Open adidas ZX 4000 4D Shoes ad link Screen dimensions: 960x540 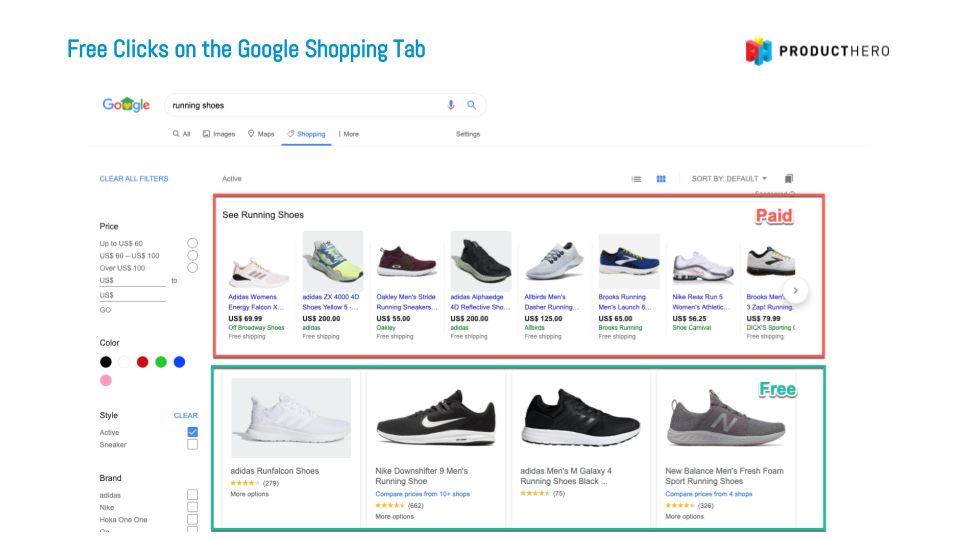(331, 302)
